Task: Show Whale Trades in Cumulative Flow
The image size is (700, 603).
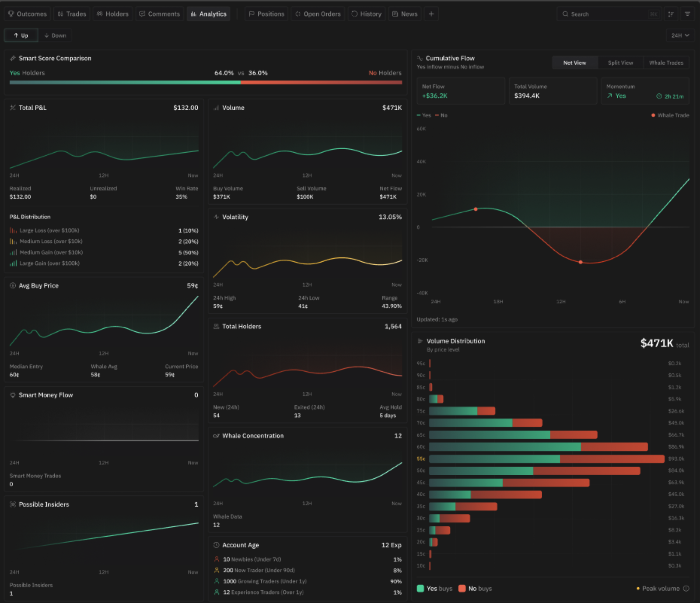Action: click(x=666, y=63)
